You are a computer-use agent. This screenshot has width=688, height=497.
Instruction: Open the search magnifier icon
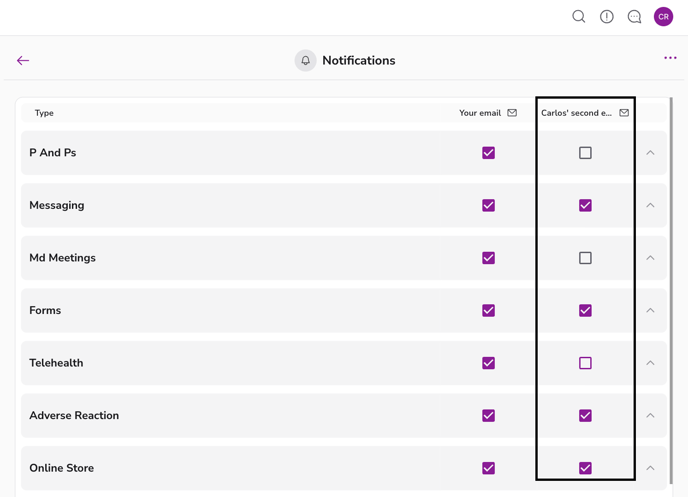pyautogui.click(x=579, y=16)
